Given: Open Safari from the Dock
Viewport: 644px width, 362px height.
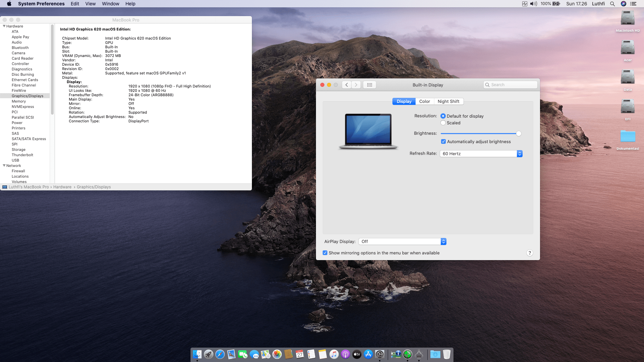Looking at the screenshot, I should pos(220,354).
